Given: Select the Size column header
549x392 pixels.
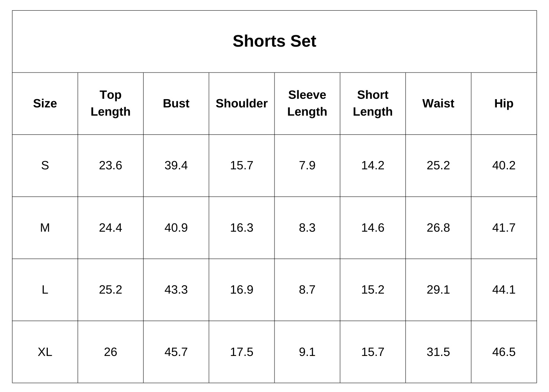Looking at the screenshot, I should [45, 103].
